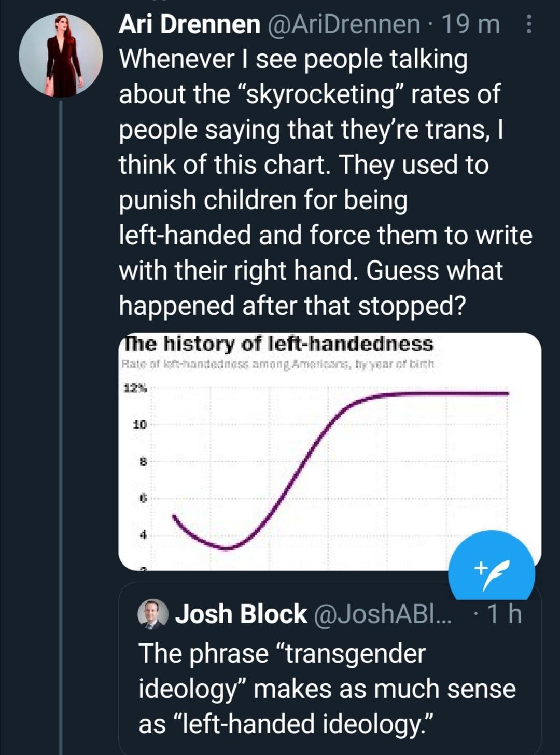560x755 pixels.
Task: Click the @AriDrennen handle
Action: (343, 24)
